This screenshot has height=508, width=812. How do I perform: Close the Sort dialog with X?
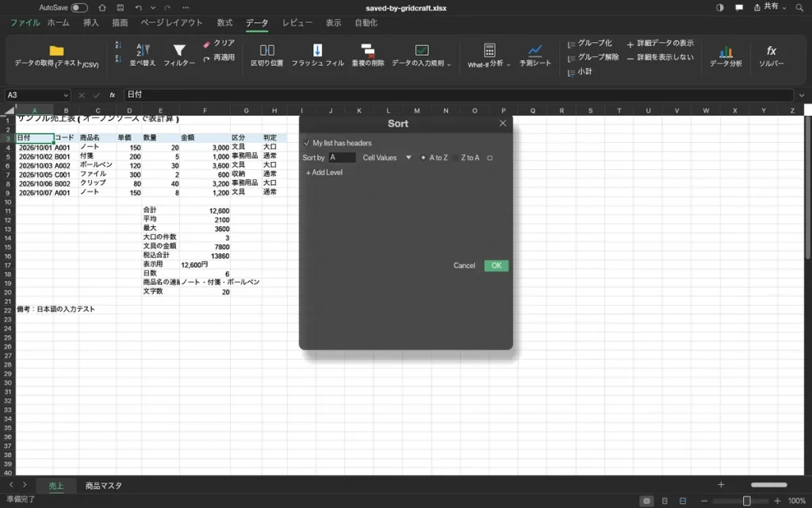coord(502,123)
